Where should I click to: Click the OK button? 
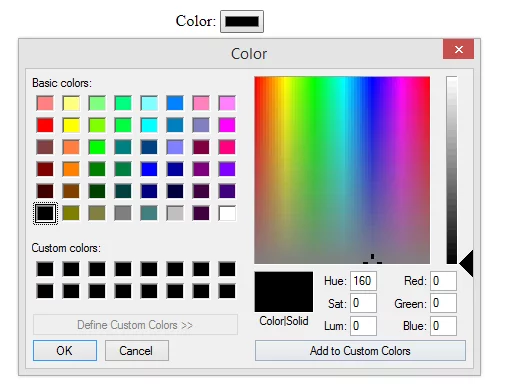pos(65,350)
